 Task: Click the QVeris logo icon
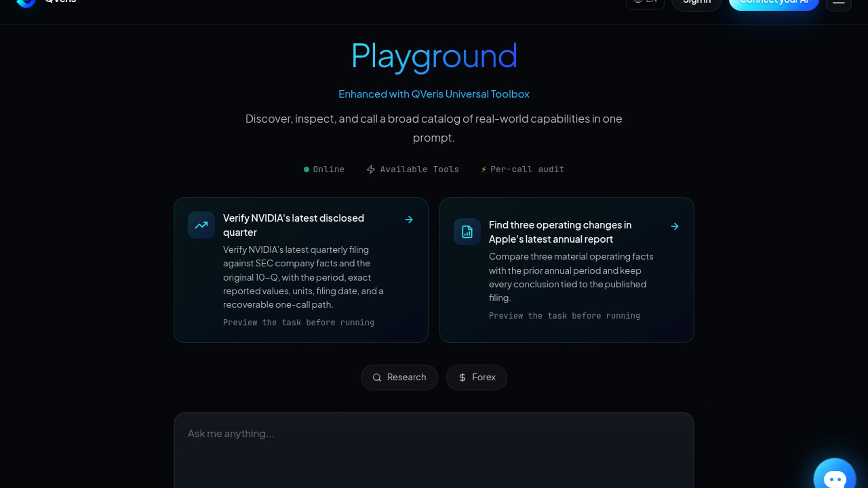pyautogui.click(x=26, y=3)
